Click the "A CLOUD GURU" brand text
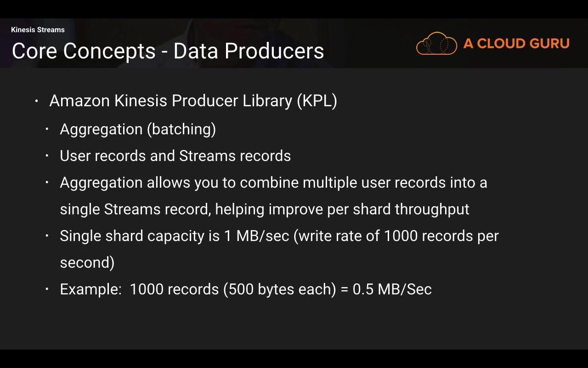 click(516, 44)
